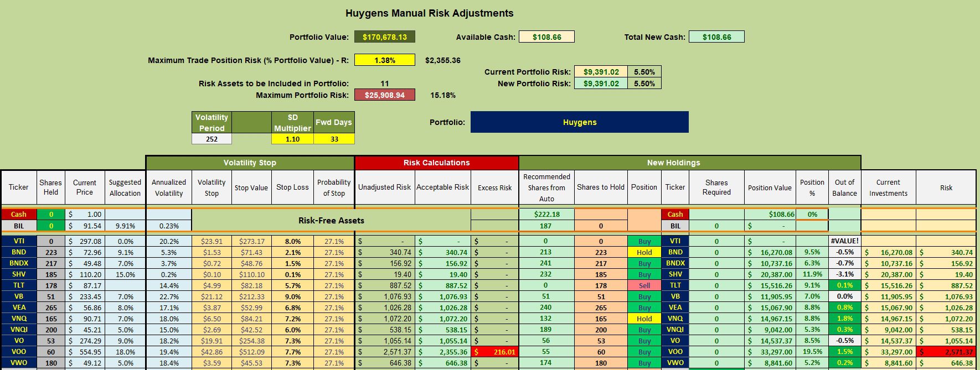Screen dimensions: 980x370
Task: Select the 15.18% maximum portfolio risk percent
Action: pos(443,95)
